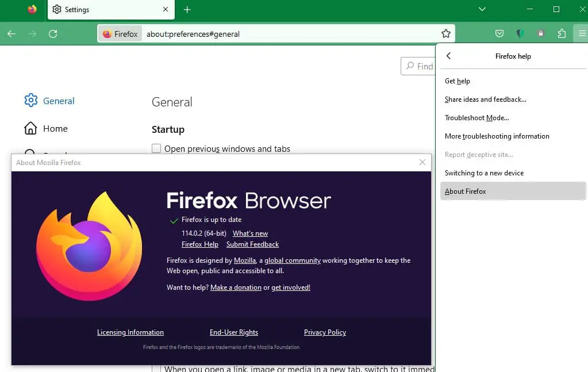Click the lock extension icon in toolbar

pos(540,34)
